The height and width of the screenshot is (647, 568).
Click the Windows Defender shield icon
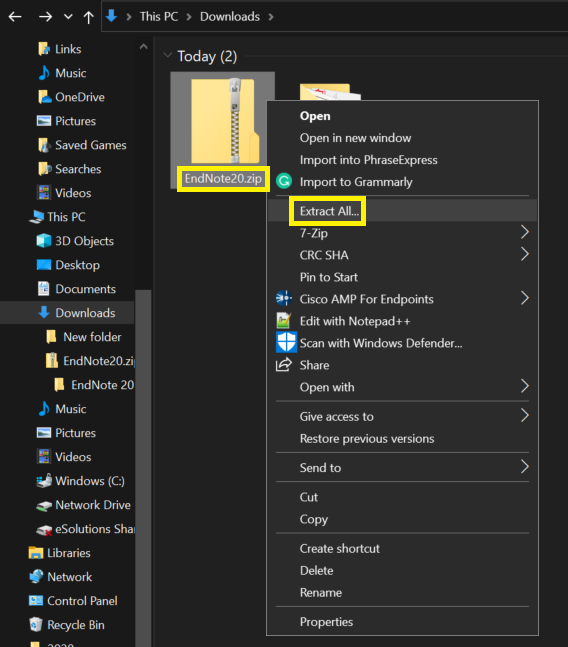point(286,342)
